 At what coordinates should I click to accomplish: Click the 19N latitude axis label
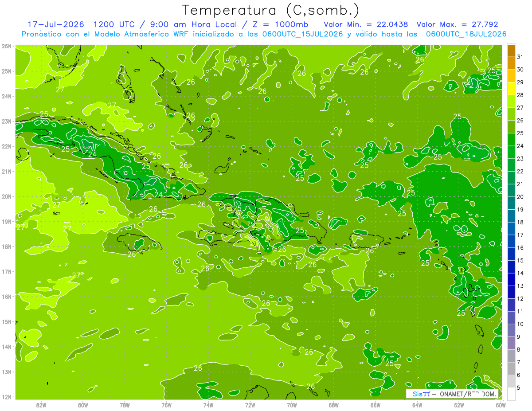click(x=7, y=221)
